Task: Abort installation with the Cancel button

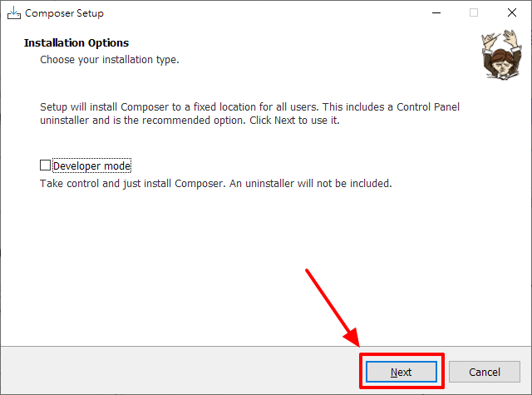Action: click(485, 372)
